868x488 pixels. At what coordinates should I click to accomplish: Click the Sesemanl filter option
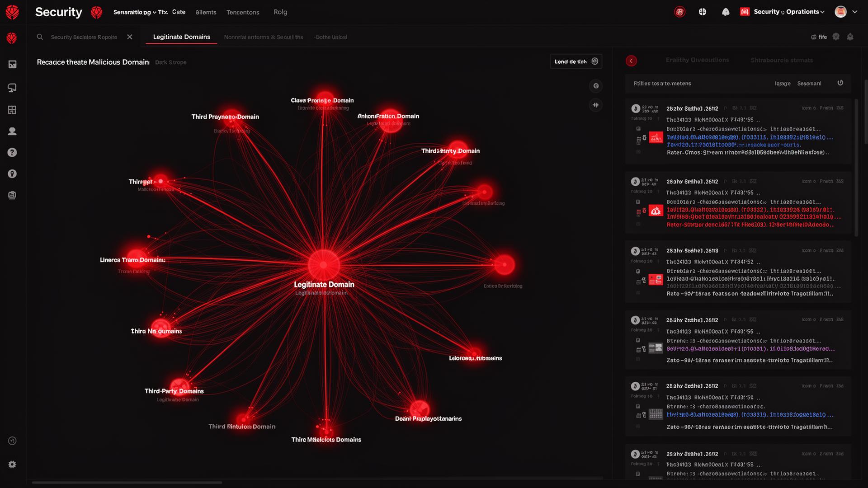[x=809, y=84]
